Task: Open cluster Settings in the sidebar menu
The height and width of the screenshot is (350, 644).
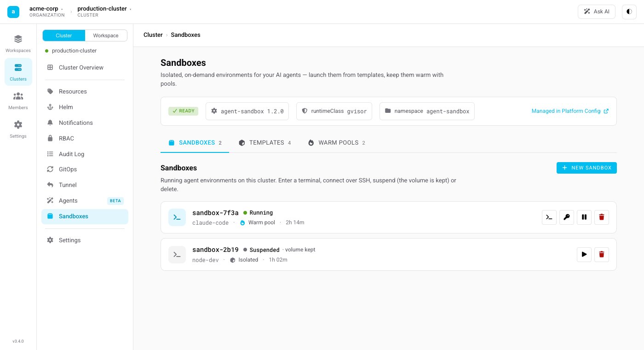Action: click(x=85, y=240)
